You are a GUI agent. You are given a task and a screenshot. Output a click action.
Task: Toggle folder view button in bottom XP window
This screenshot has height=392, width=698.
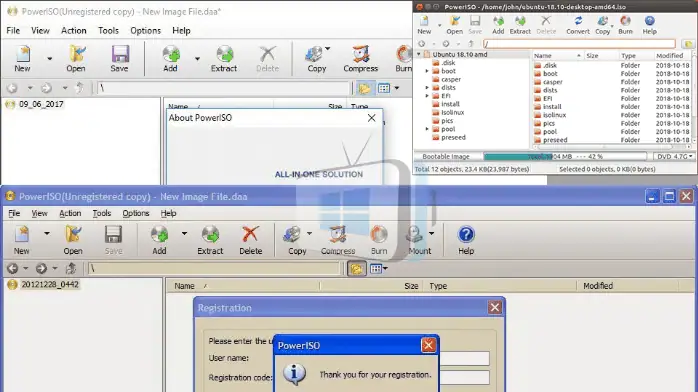[x=356, y=268]
